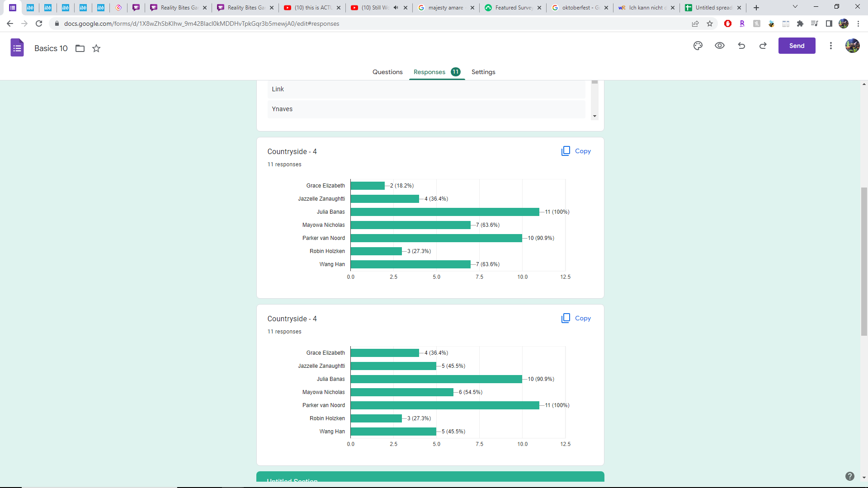The height and width of the screenshot is (488, 868).
Task: Open the Customize theme palette
Action: tap(698, 46)
